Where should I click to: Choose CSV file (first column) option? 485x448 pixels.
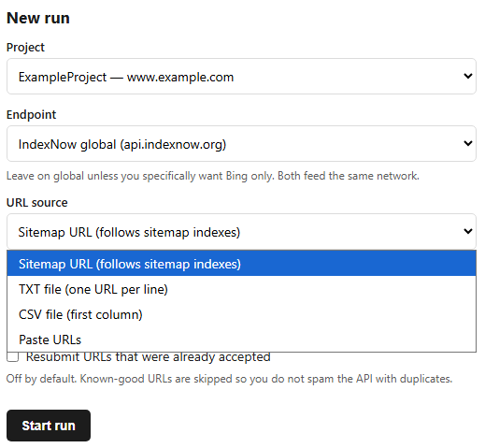tap(241, 314)
